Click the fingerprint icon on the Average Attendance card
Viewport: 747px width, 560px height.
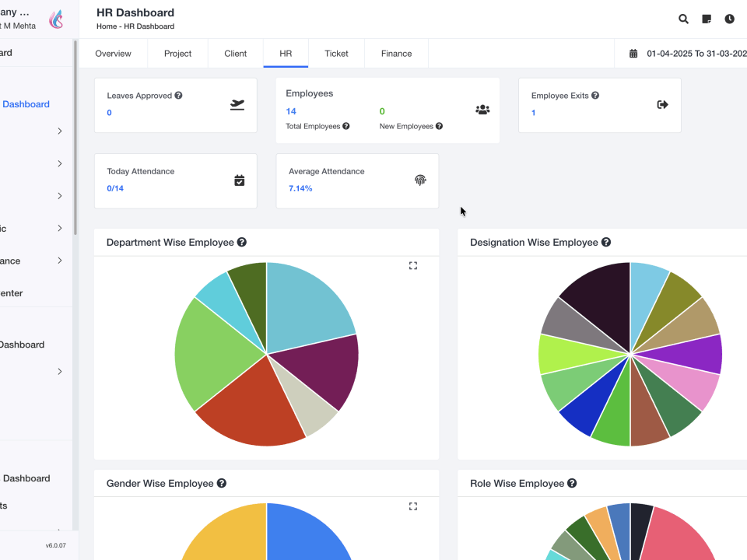(x=420, y=180)
